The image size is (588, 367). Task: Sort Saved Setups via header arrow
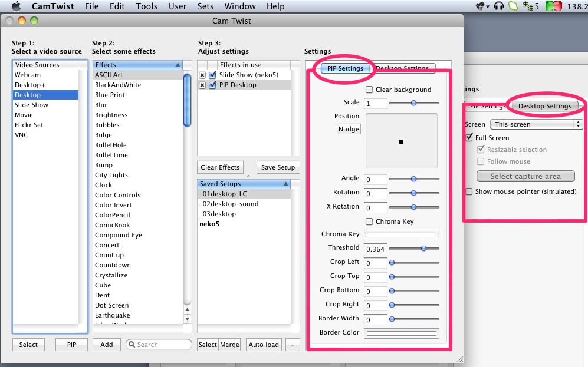click(286, 184)
